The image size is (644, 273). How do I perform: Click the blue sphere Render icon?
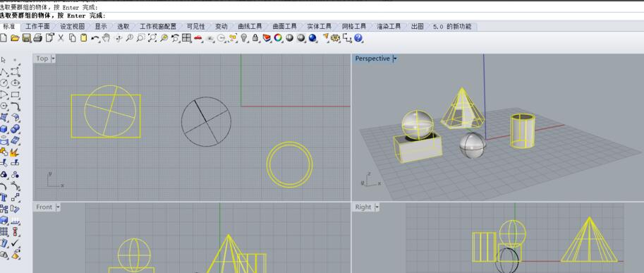tap(312, 38)
